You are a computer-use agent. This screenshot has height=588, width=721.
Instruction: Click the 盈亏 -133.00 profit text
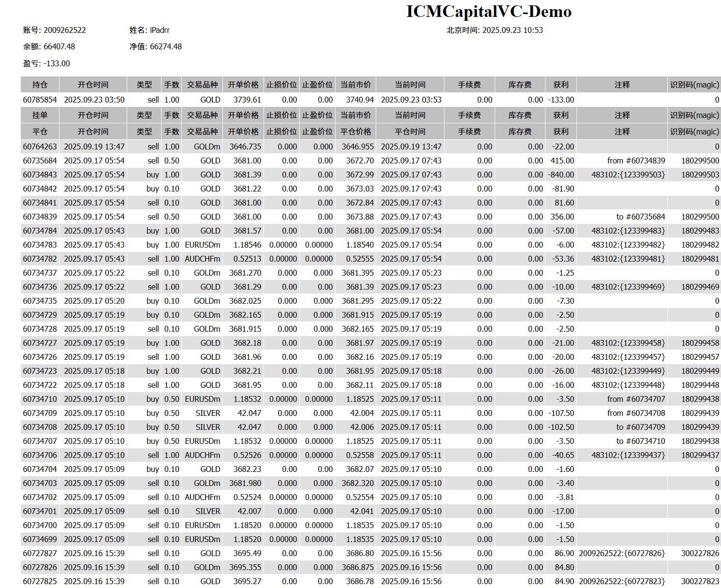pyautogui.click(x=46, y=64)
